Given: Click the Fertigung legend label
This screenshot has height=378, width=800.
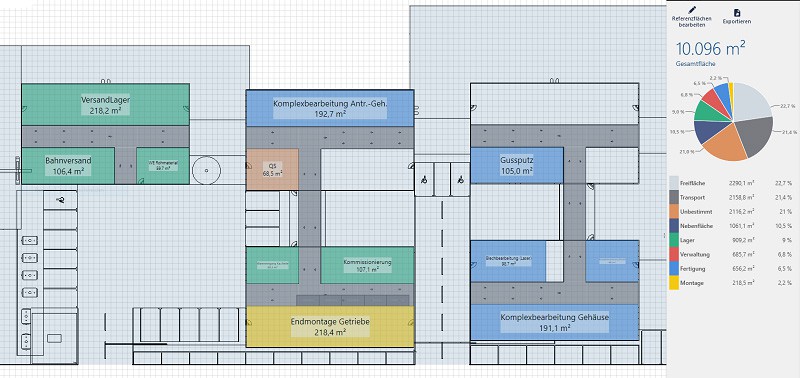Looking at the screenshot, I should [692, 269].
